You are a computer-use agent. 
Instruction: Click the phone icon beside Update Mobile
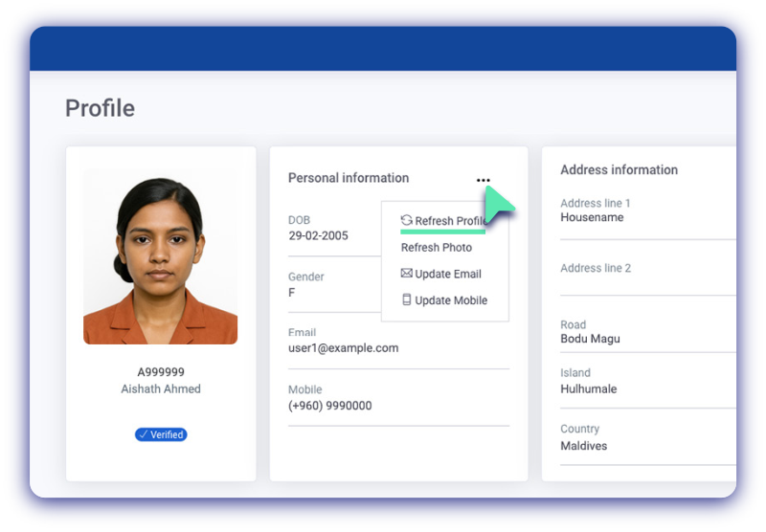pos(406,300)
